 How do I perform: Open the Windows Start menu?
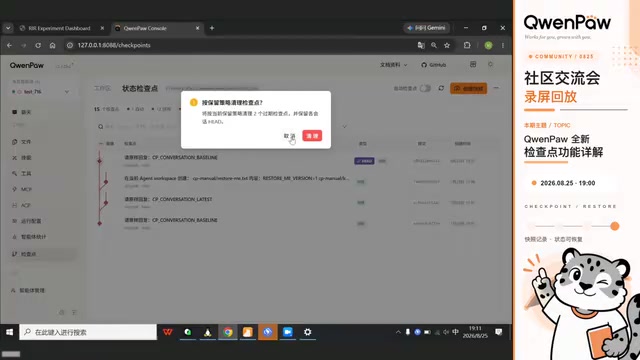click(9, 332)
